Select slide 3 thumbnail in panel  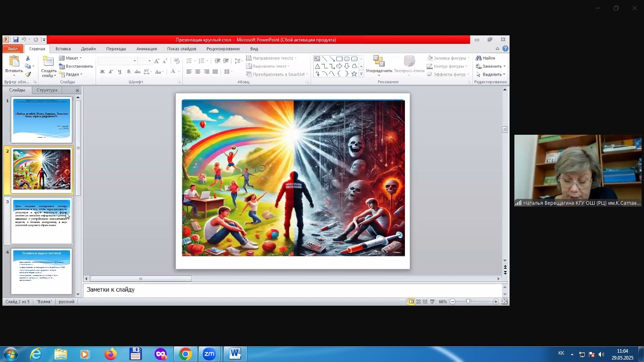(x=41, y=221)
